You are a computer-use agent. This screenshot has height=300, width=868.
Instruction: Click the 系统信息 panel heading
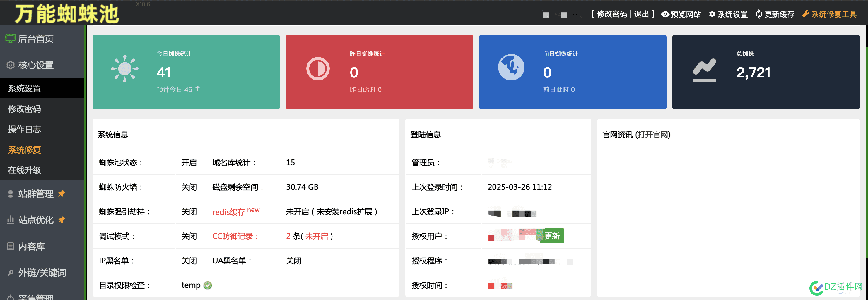pyautogui.click(x=113, y=135)
